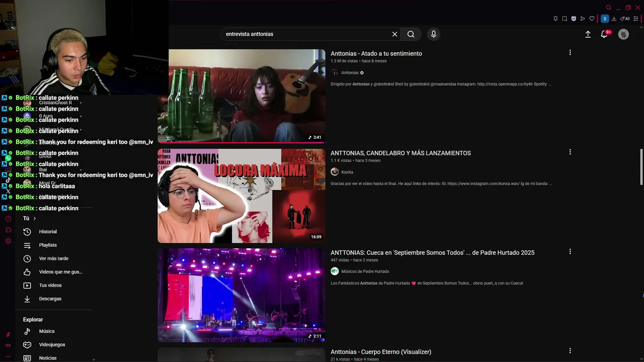Open options menu for the Cueca video
The image size is (644, 362).
[570, 251]
